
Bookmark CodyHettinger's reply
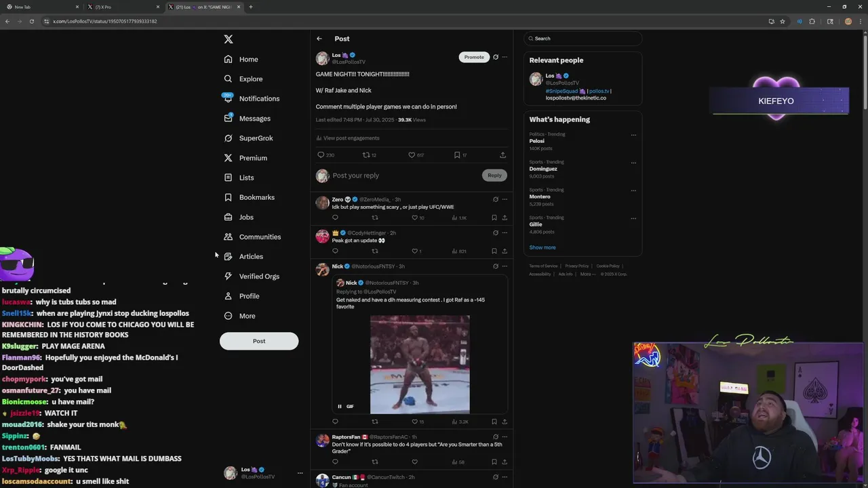(494, 251)
